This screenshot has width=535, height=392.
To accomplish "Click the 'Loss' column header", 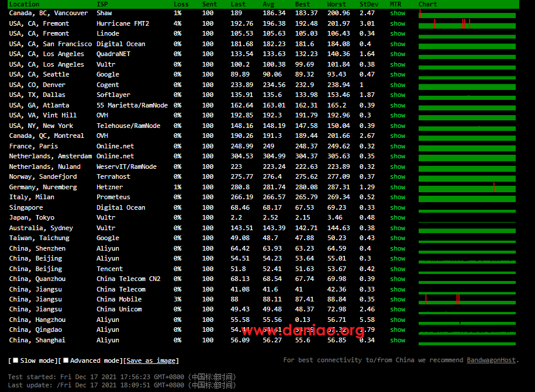I will (x=181, y=4).
